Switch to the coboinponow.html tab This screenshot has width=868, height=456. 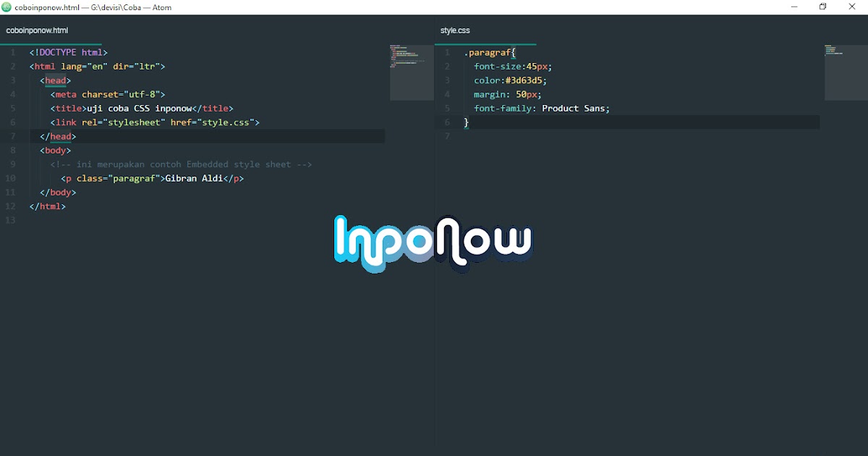pyautogui.click(x=37, y=31)
